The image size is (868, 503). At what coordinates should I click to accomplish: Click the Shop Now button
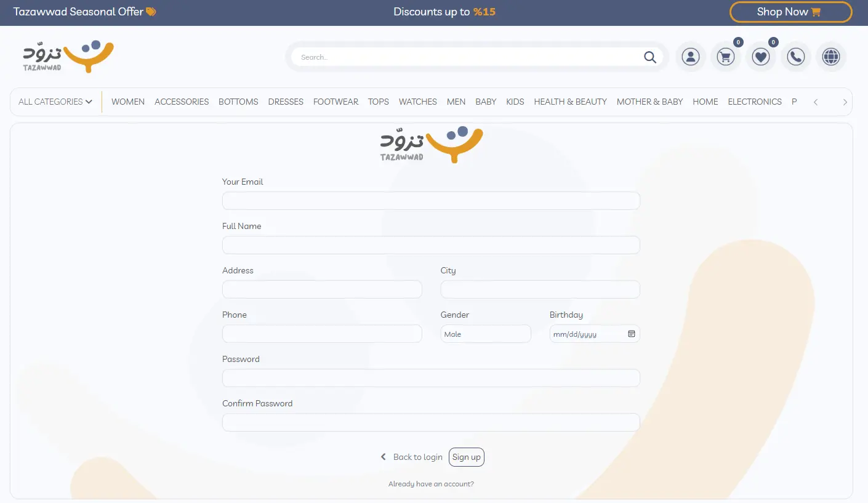(791, 12)
